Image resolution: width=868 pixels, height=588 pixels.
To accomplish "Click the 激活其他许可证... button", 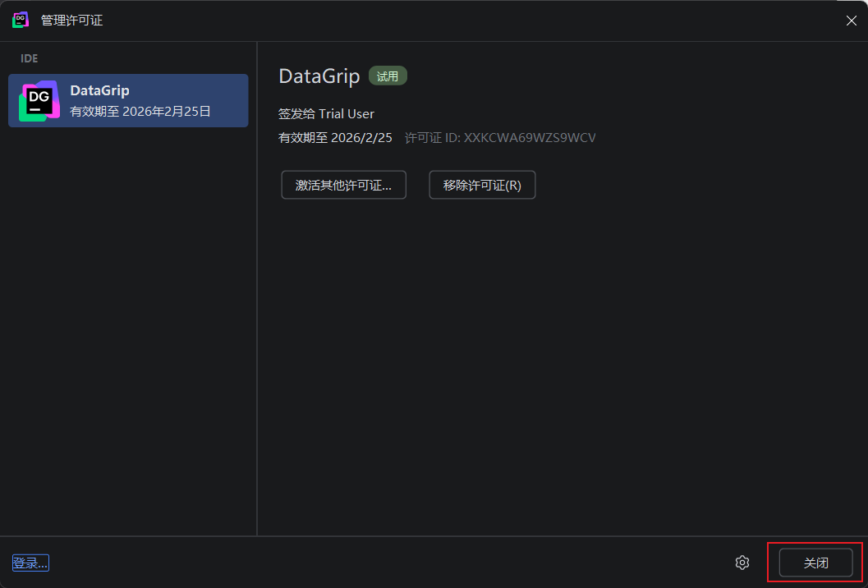I will tap(344, 185).
